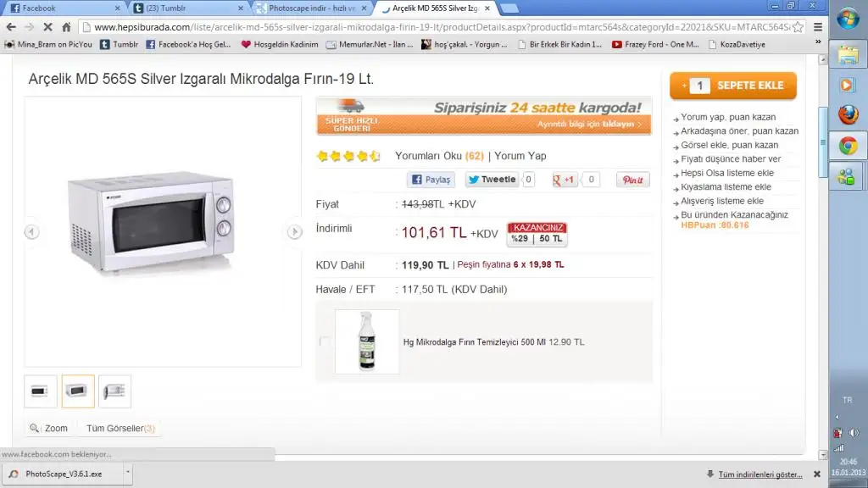The width and height of the screenshot is (868, 488).
Task: Click Arkadaşına öner, puan kazan link
Action: 739,131
